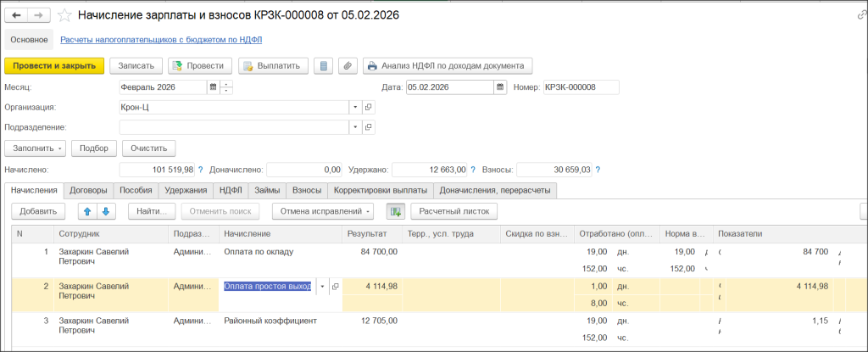Screen dimensions: 868x352
Task: Copy document link icon in title bar
Action: [x=861, y=15]
